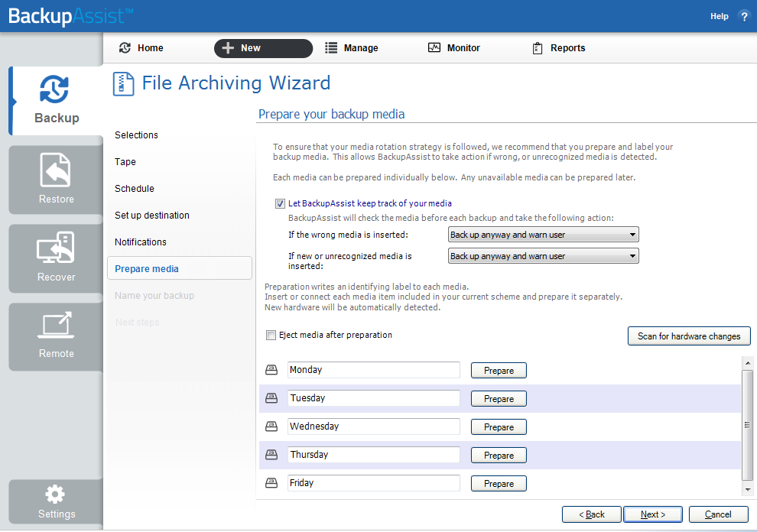757x532 pixels.
Task: Click the tape drive icon beside Thursday
Action: pyautogui.click(x=271, y=454)
